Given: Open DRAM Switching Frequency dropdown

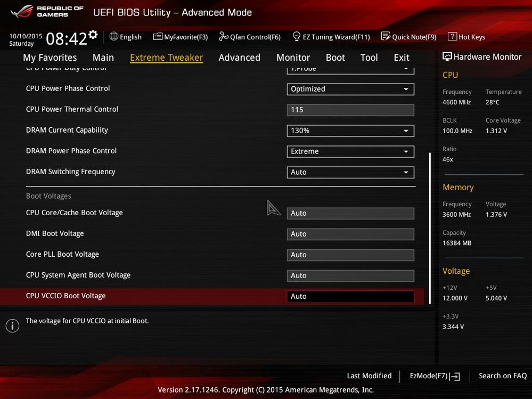Looking at the screenshot, I should pos(350,173).
